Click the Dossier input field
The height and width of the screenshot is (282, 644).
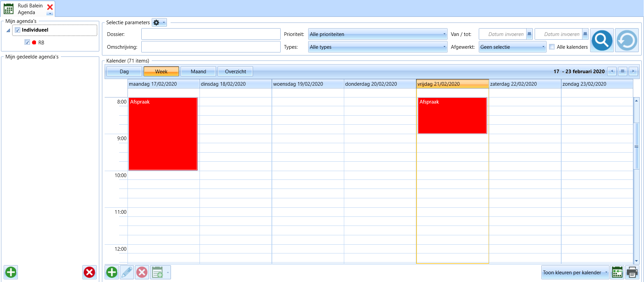(x=211, y=34)
